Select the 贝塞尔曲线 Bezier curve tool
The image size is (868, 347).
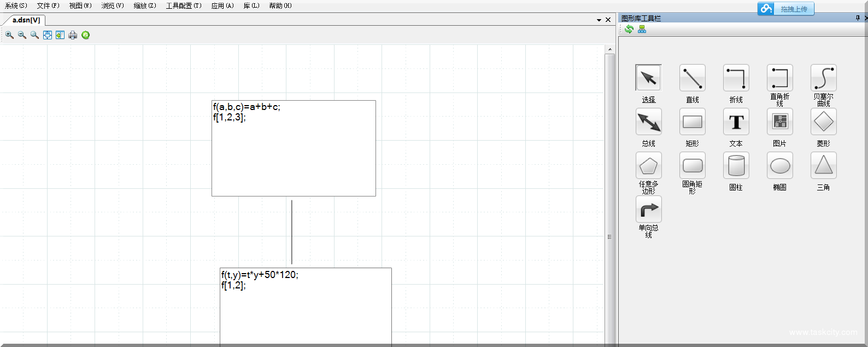(823, 78)
